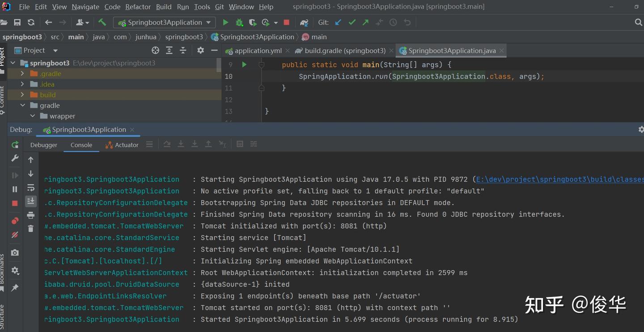Clear the console using the trash icon
This screenshot has height=332, width=644.
pos(30,228)
